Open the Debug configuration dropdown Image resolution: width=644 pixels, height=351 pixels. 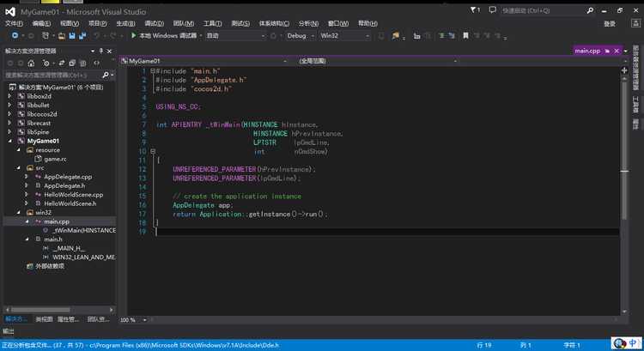[x=301, y=36]
